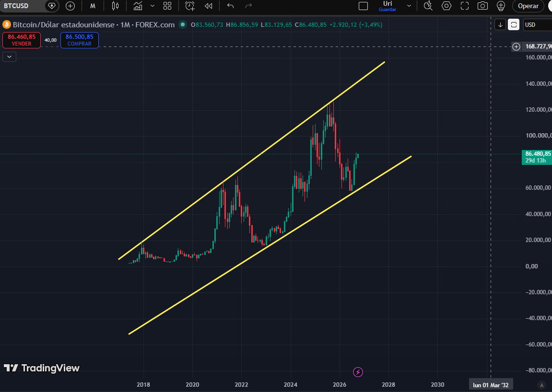Open chart settings hexagon icon
Viewport: 552px width, 392px height.
point(446,6)
